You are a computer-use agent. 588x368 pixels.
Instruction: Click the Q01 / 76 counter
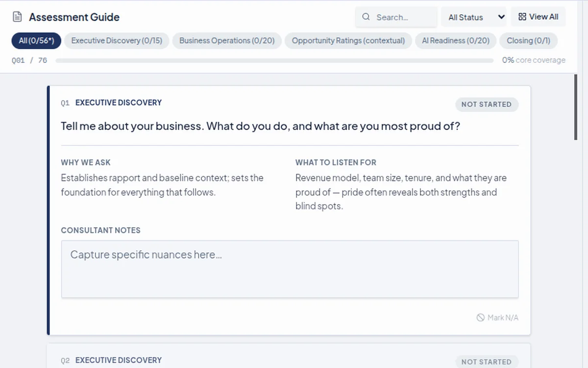(x=29, y=60)
